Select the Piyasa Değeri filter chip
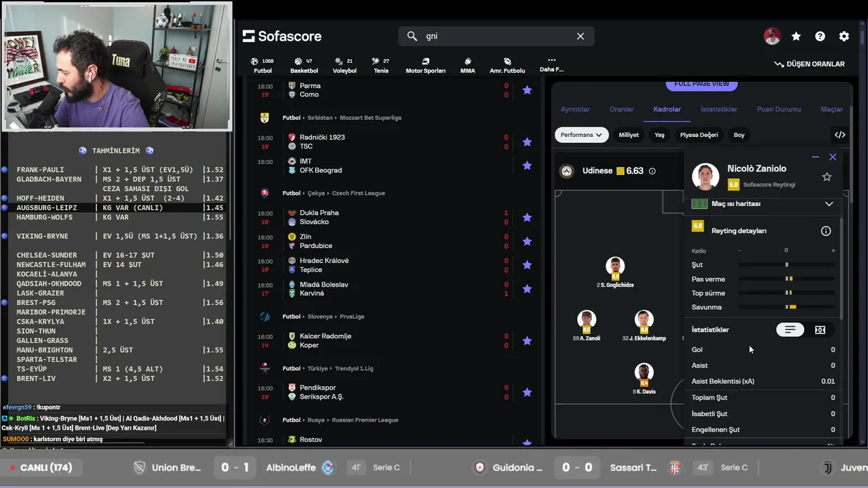The width and height of the screenshot is (868, 488). tap(698, 135)
